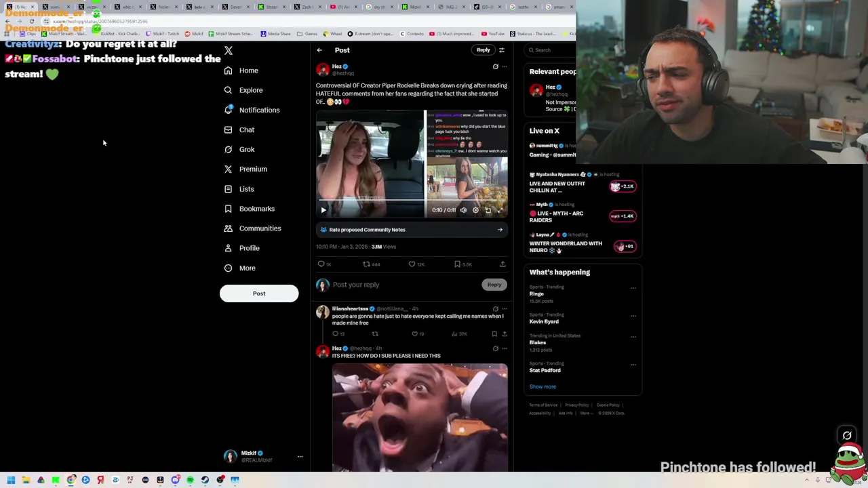
Task: Repost lilianaheartsss reply
Action: click(x=375, y=334)
